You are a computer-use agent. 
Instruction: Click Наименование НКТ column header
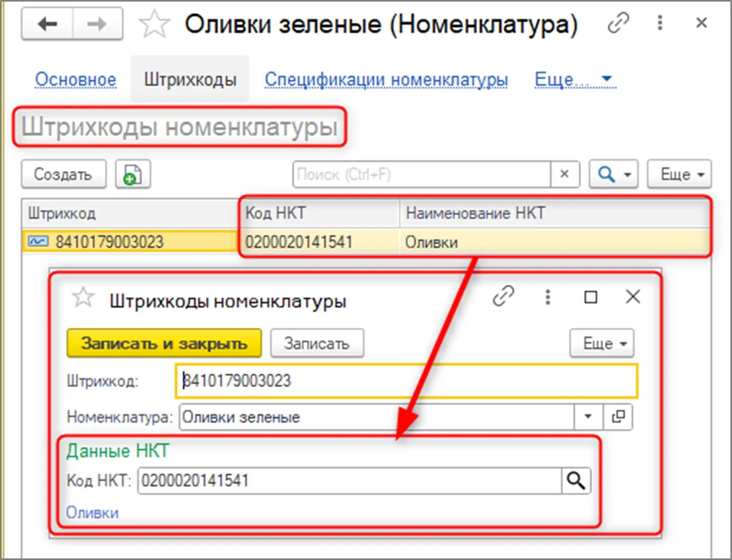554,213
